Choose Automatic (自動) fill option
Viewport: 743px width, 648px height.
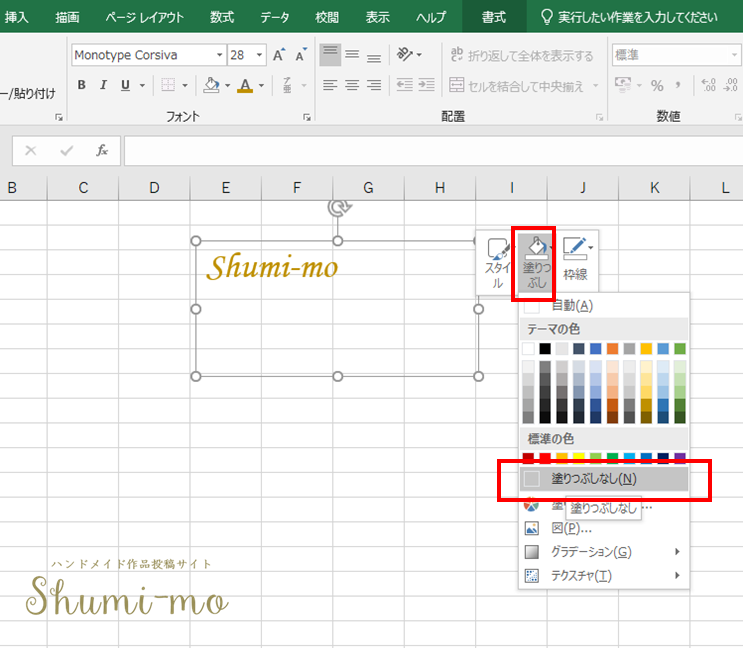tap(604, 306)
